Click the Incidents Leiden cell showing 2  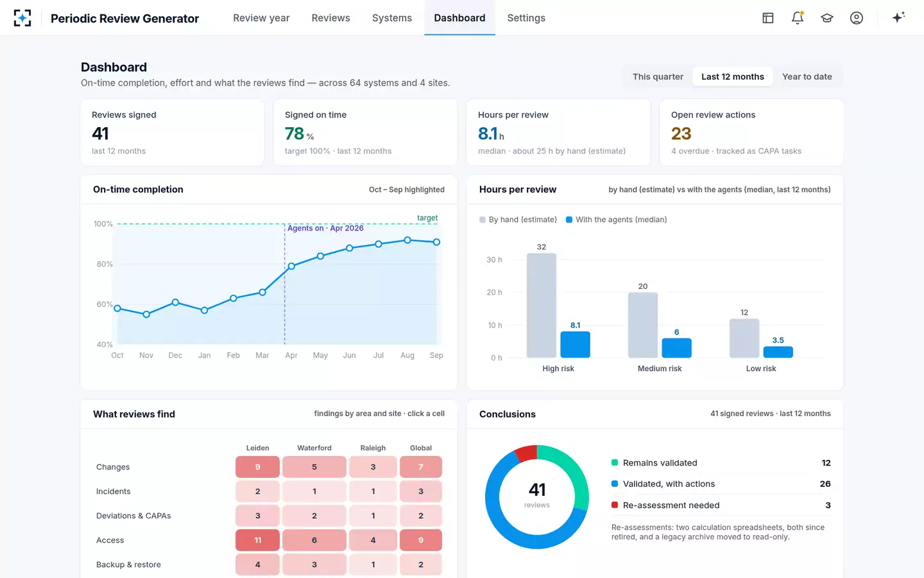(x=258, y=491)
